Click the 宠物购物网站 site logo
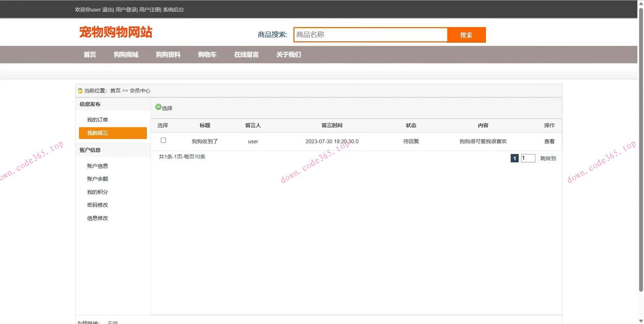The width and height of the screenshot is (644, 324). tap(116, 32)
